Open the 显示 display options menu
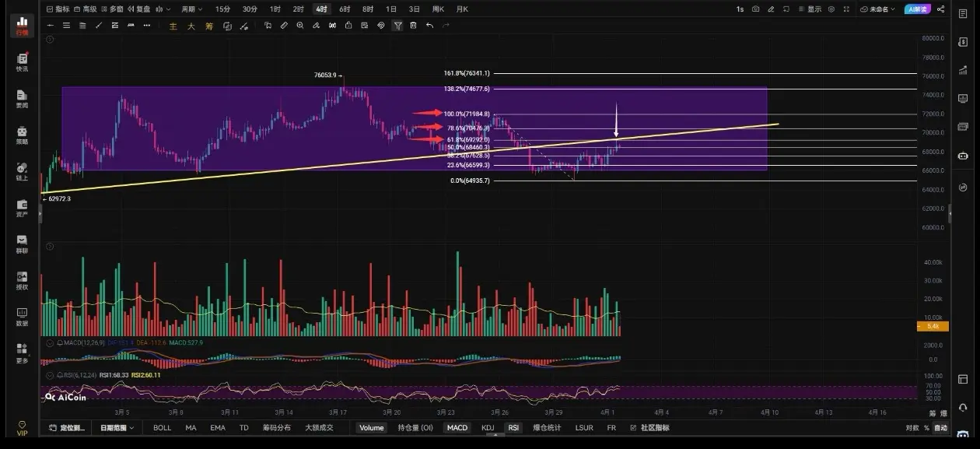This screenshot has height=449, width=980. click(x=811, y=9)
